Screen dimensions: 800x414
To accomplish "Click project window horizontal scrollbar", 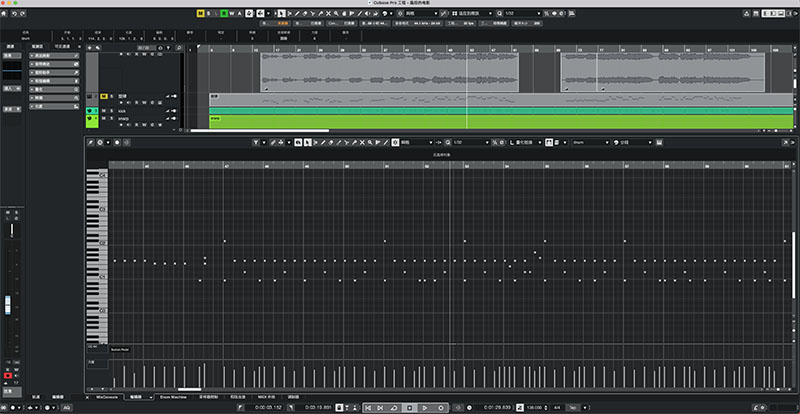I will tap(260, 131).
